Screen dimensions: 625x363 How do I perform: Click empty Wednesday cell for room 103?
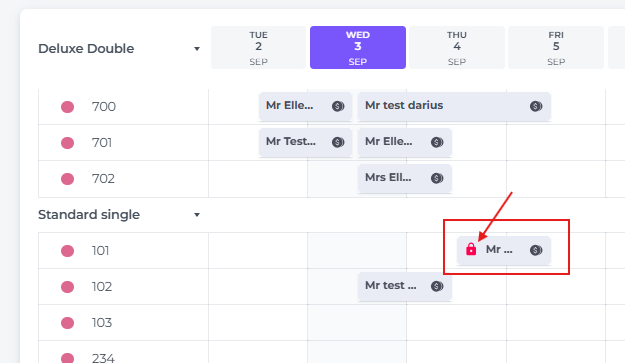coord(357,322)
